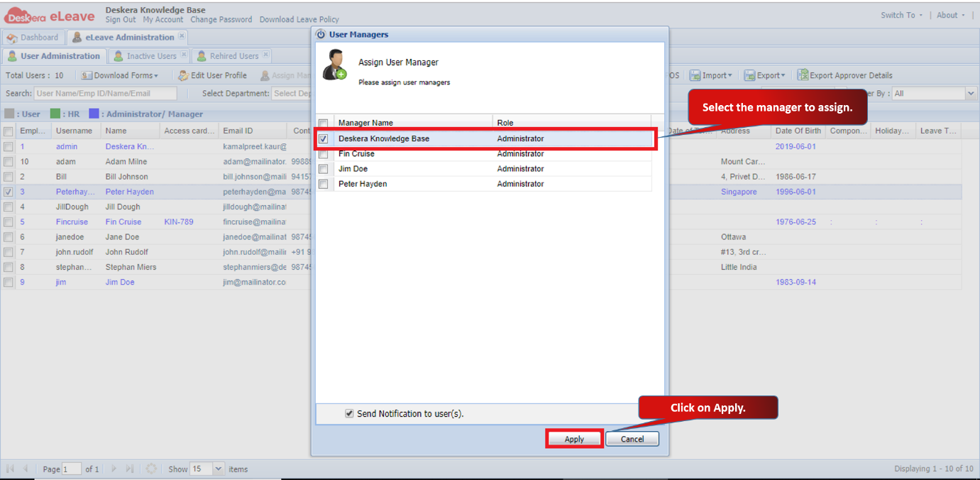Click the page number input field
The height and width of the screenshot is (480, 980).
(72, 469)
